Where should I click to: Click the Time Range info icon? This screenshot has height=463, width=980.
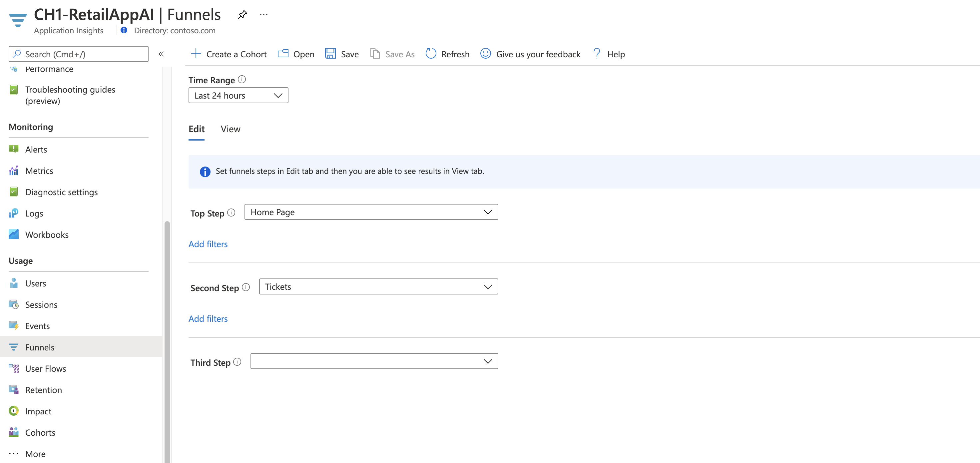click(x=242, y=80)
